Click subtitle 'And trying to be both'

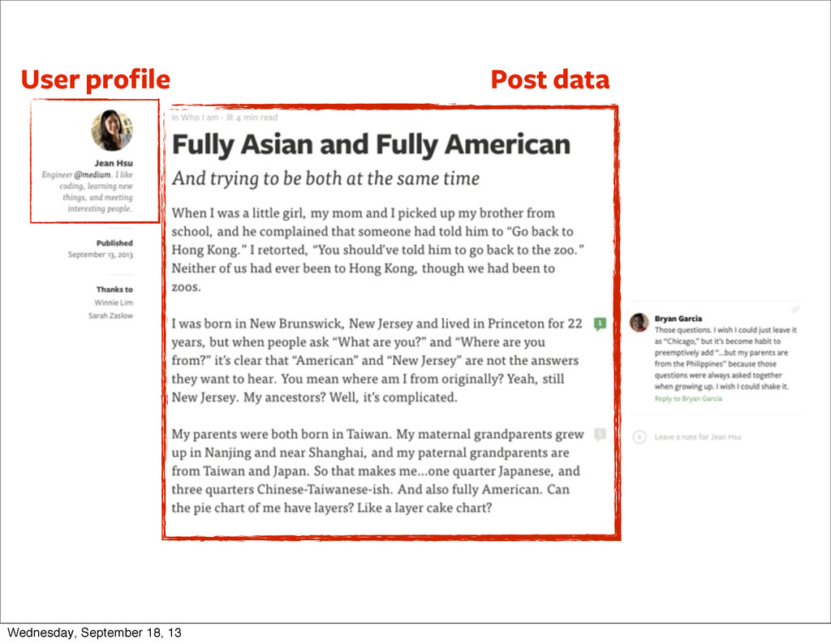325,178
